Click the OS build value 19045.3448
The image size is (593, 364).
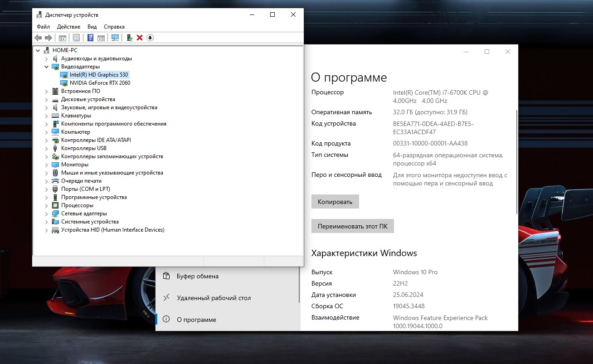click(409, 306)
